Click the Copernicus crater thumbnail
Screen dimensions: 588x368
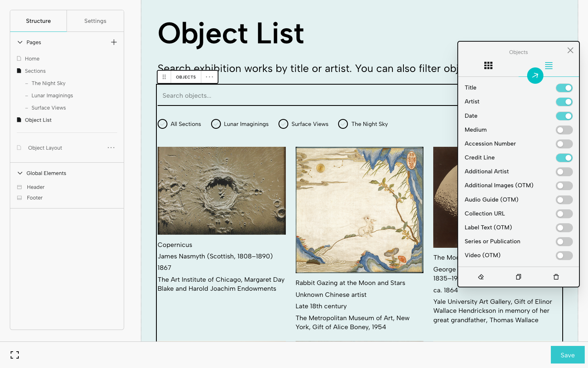222,191
